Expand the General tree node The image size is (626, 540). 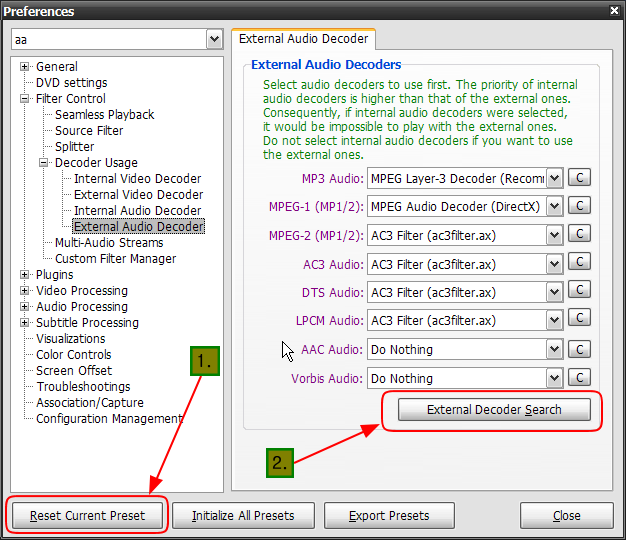click(25, 67)
